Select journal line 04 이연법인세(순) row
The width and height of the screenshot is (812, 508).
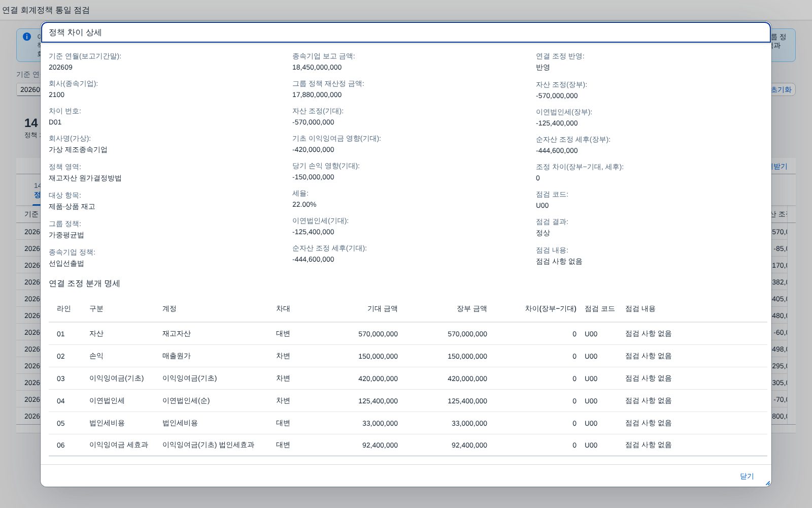[408, 401]
